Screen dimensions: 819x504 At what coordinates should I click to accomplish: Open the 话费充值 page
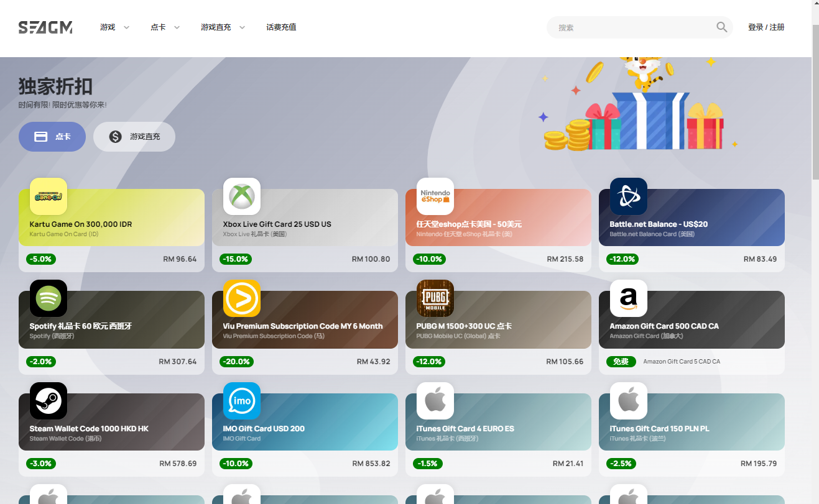(281, 27)
